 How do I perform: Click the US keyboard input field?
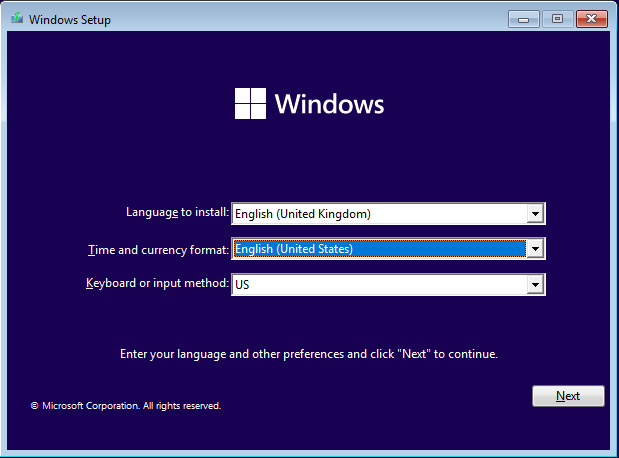(378, 285)
